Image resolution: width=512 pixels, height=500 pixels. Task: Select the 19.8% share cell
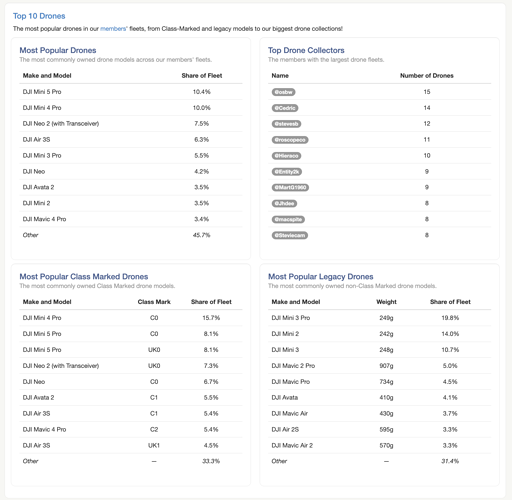[450, 318]
